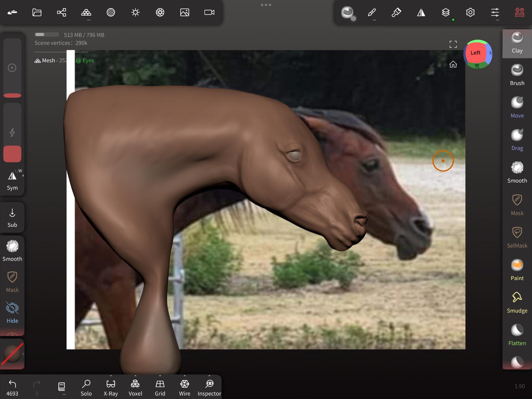Screen dimensions: 532x399
Task: Open the lighting sun icon
Action: click(135, 12)
